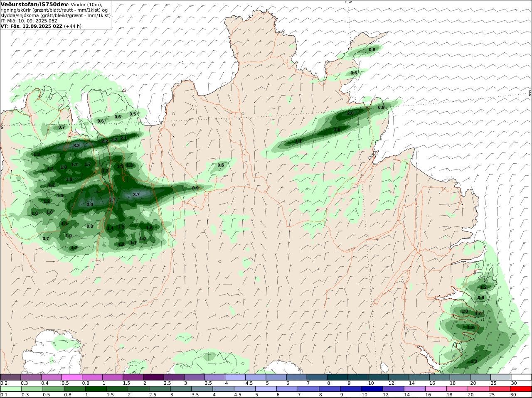This screenshot has height=398, width=532.
Task: Click the 1.9 precipitation value on the map
Action: coord(69,179)
